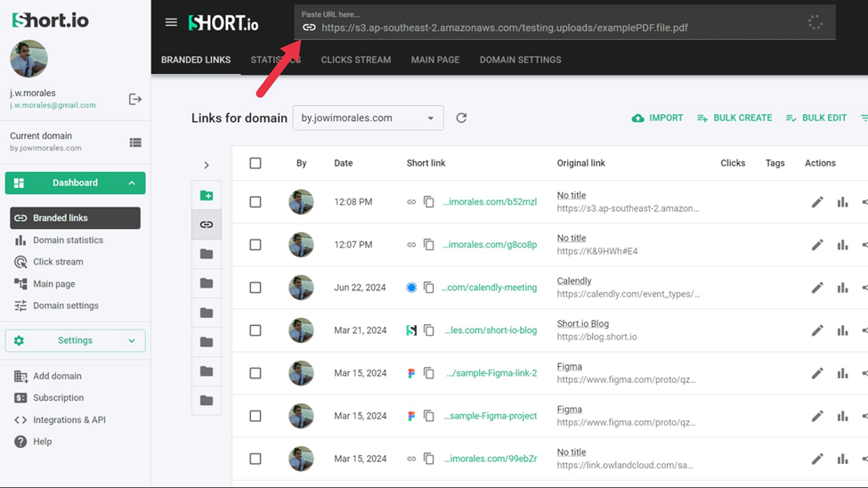
Task: Switch to the MAIN PAGE tab
Action: pyautogui.click(x=435, y=60)
